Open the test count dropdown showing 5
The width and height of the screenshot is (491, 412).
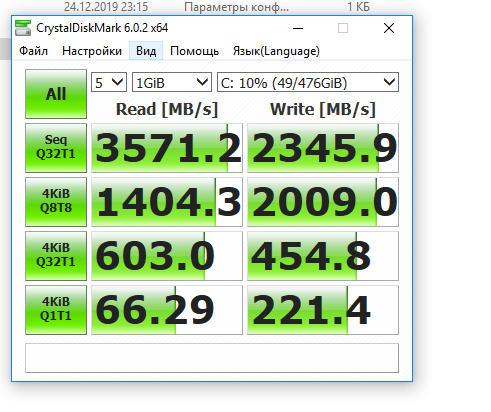(109, 82)
